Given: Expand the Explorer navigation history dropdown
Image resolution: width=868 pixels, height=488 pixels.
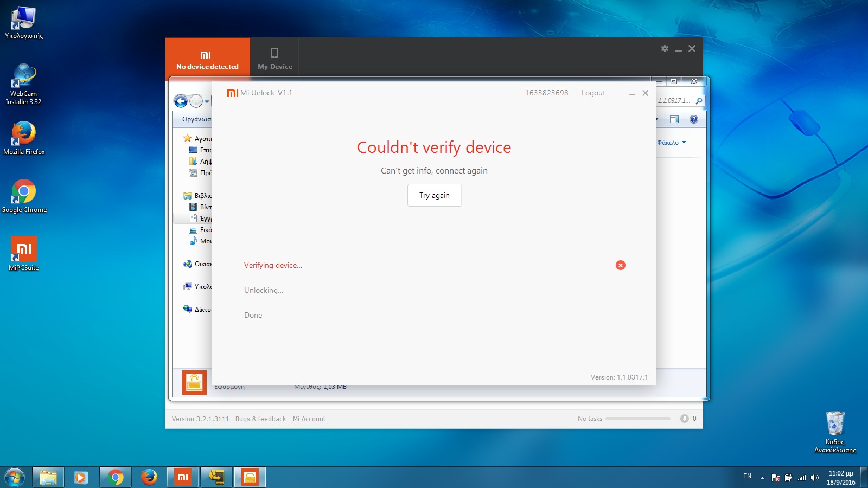Looking at the screenshot, I should point(207,101).
